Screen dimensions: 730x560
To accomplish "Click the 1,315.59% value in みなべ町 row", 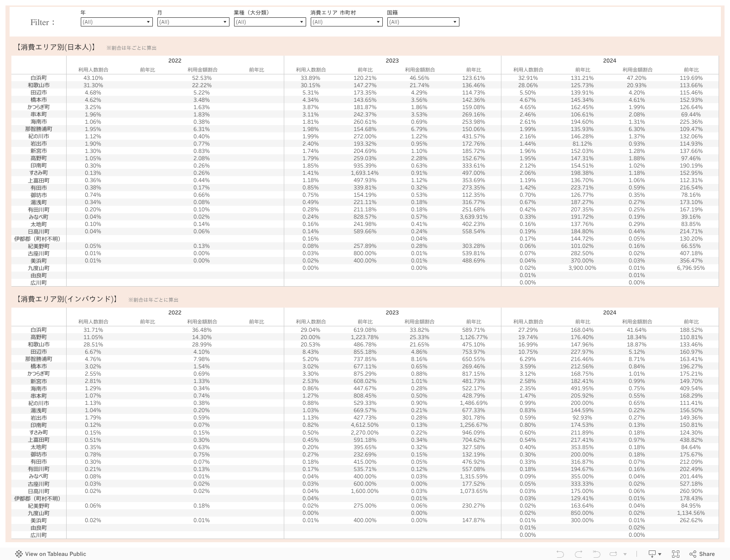I will (x=474, y=476).
